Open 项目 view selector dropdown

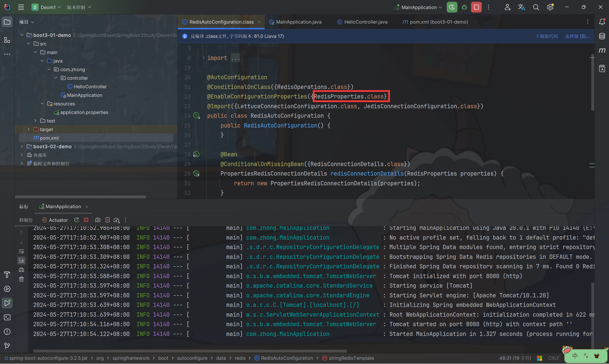tap(26, 22)
